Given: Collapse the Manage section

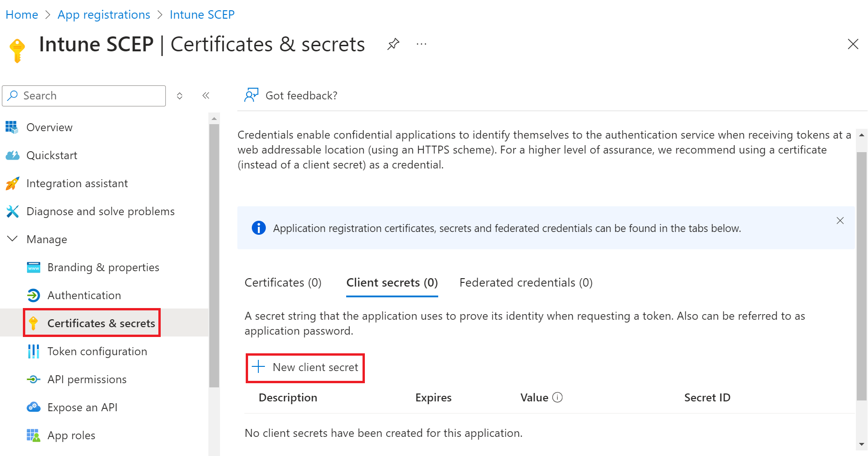Looking at the screenshot, I should click(x=13, y=239).
